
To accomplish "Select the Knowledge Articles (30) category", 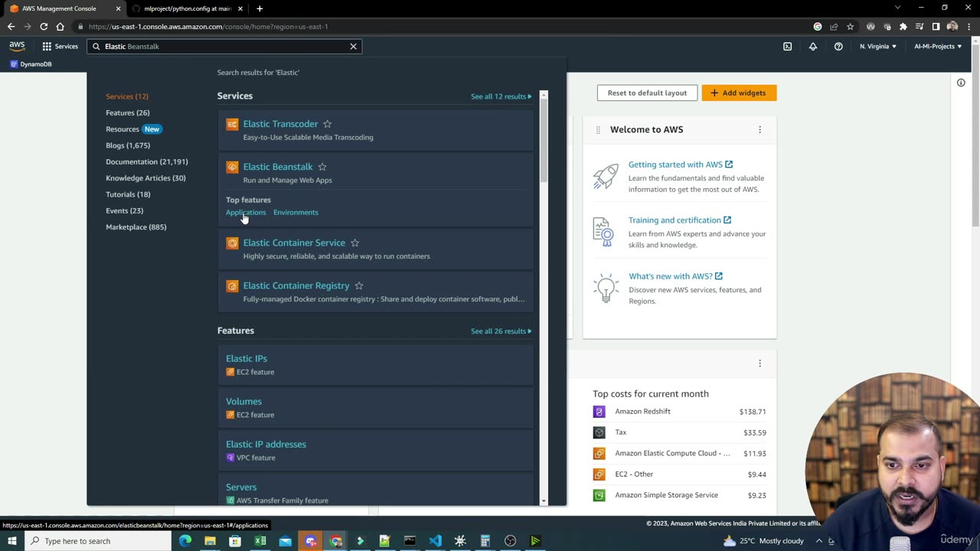I will tap(145, 178).
